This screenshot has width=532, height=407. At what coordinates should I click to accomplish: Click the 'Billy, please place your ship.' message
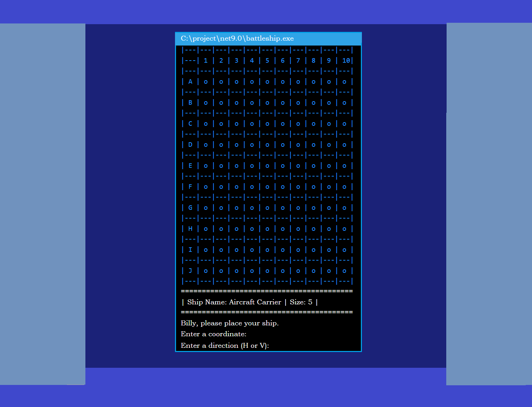[230, 323]
